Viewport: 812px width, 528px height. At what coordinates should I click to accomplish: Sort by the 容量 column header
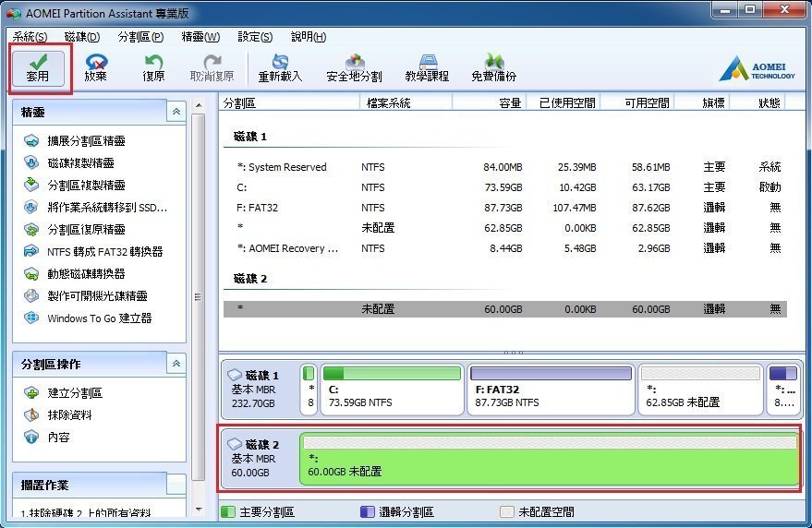click(x=490, y=103)
